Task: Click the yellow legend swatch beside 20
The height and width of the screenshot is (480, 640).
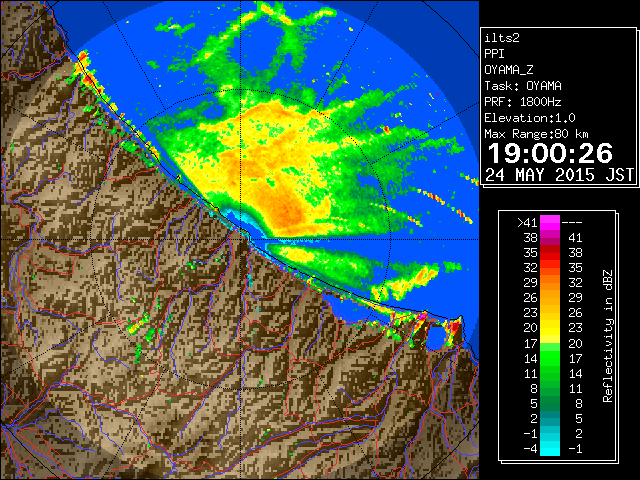Action: pos(550,328)
